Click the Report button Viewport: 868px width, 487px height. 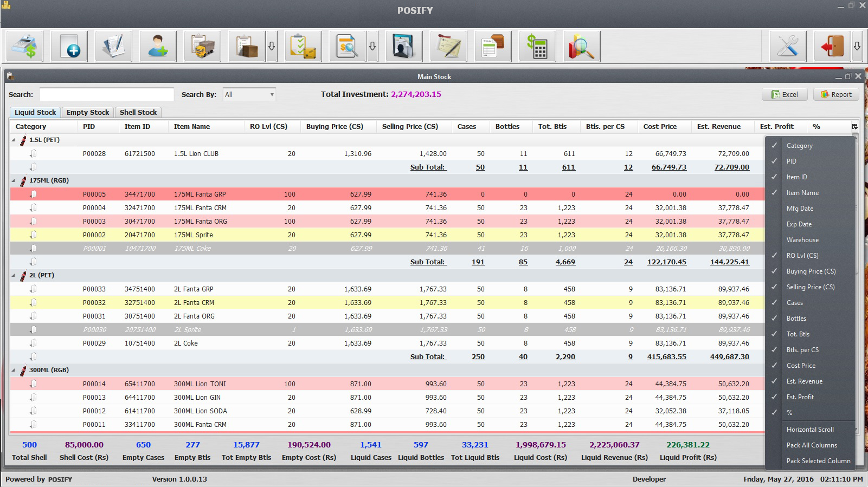click(836, 94)
